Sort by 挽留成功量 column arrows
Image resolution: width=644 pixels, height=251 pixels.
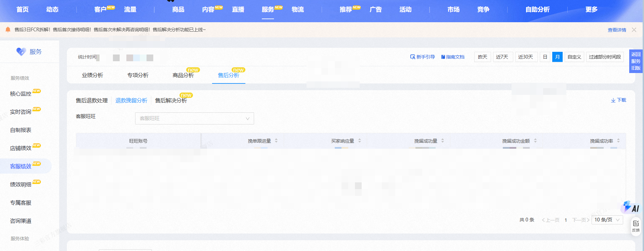tap(442, 141)
